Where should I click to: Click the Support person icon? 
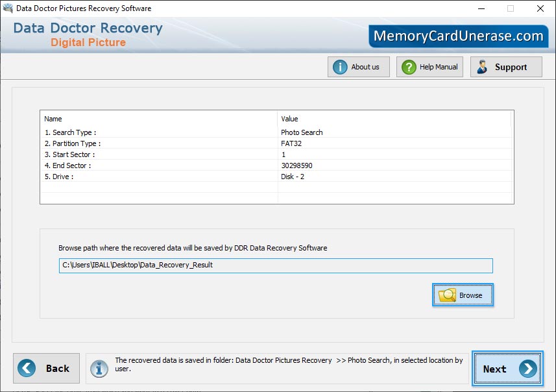(482, 67)
